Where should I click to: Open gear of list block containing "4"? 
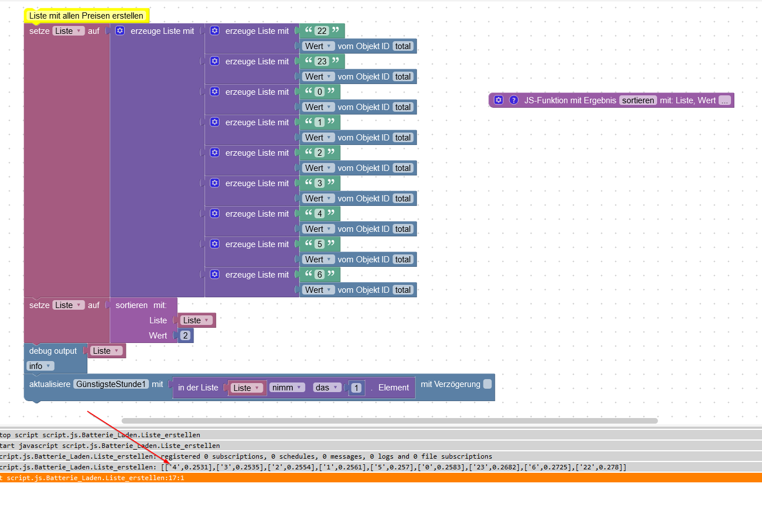(215, 213)
